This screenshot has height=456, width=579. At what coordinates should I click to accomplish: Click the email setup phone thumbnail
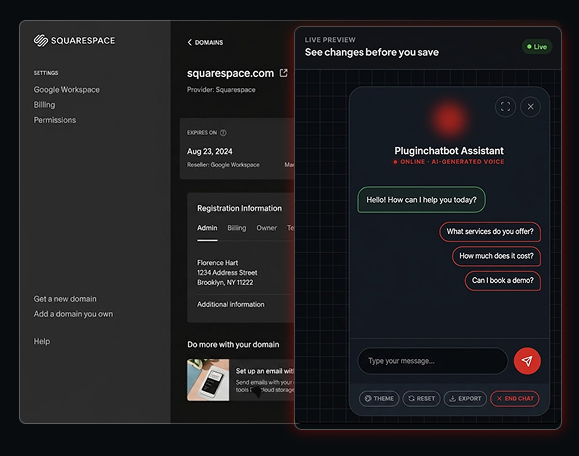click(208, 380)
